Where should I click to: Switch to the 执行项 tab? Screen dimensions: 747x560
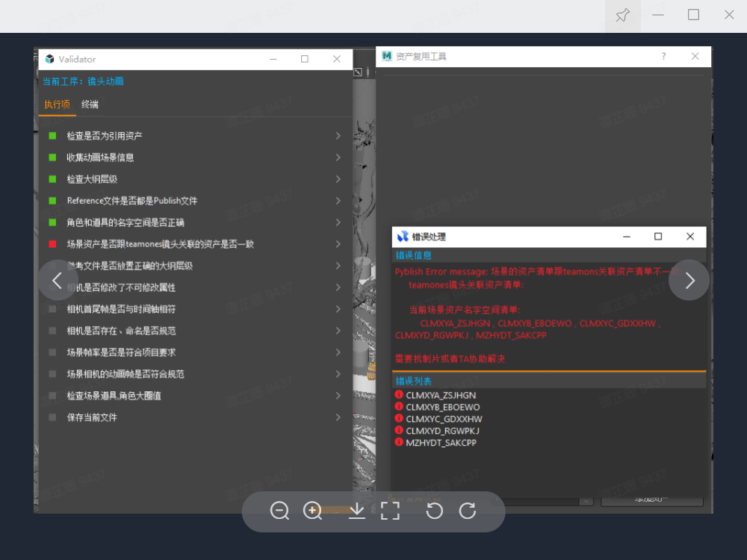[58, 105]
